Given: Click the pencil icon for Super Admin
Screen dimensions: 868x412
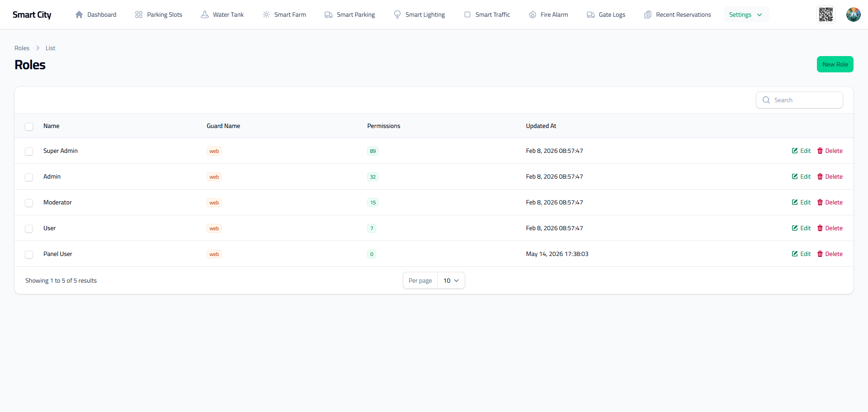Looking at the screenshot, I should point(795,151).
